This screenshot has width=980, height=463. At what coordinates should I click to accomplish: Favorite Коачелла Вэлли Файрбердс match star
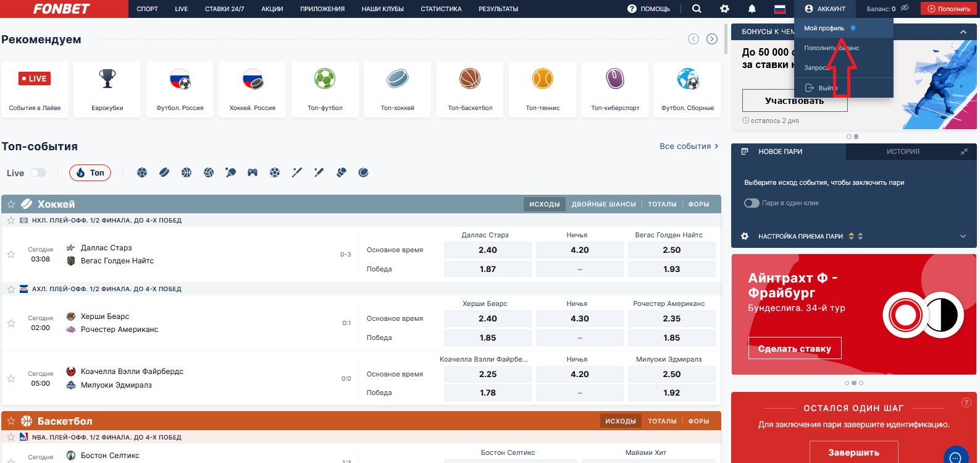(x=11, y=378)
